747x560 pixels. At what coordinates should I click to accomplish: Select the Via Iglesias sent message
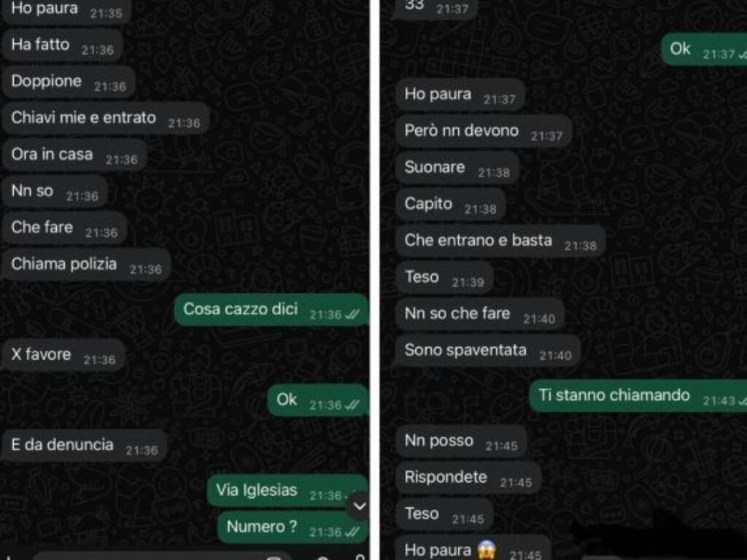pos(287,491)
